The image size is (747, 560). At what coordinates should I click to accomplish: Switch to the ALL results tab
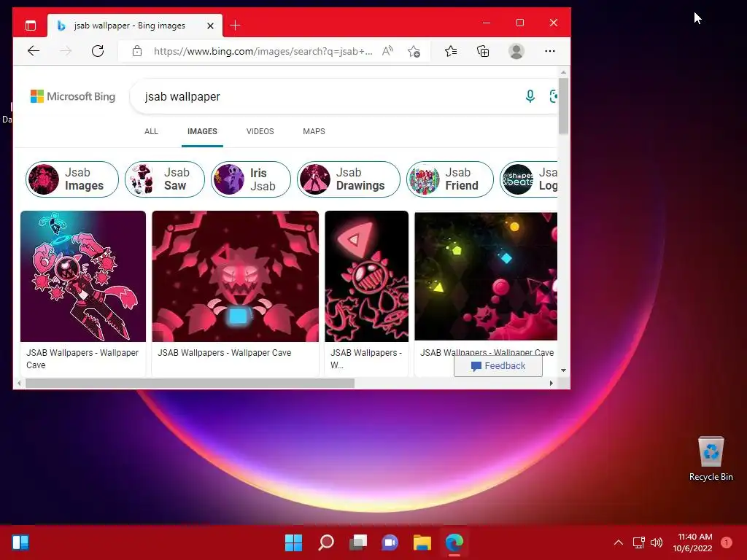tap(151, 131)
